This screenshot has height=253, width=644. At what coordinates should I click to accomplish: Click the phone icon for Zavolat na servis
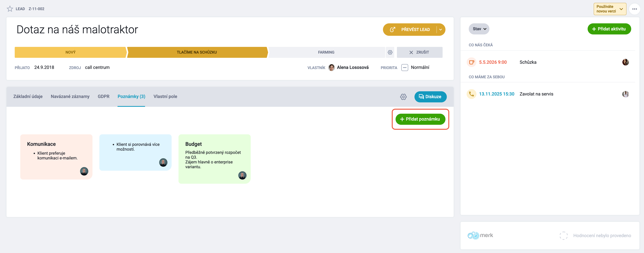pyautogui.click(x=471, y=94)
